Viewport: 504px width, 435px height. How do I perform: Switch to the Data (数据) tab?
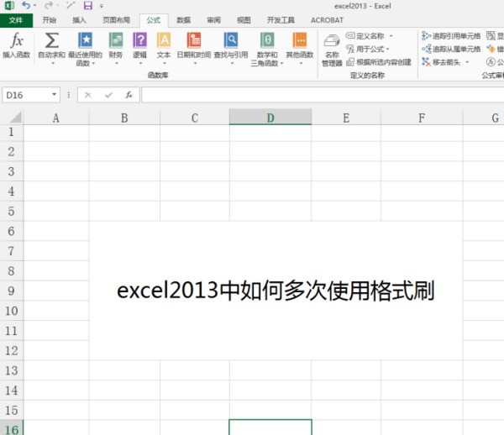pyautogui.click(x=183, y=20)
